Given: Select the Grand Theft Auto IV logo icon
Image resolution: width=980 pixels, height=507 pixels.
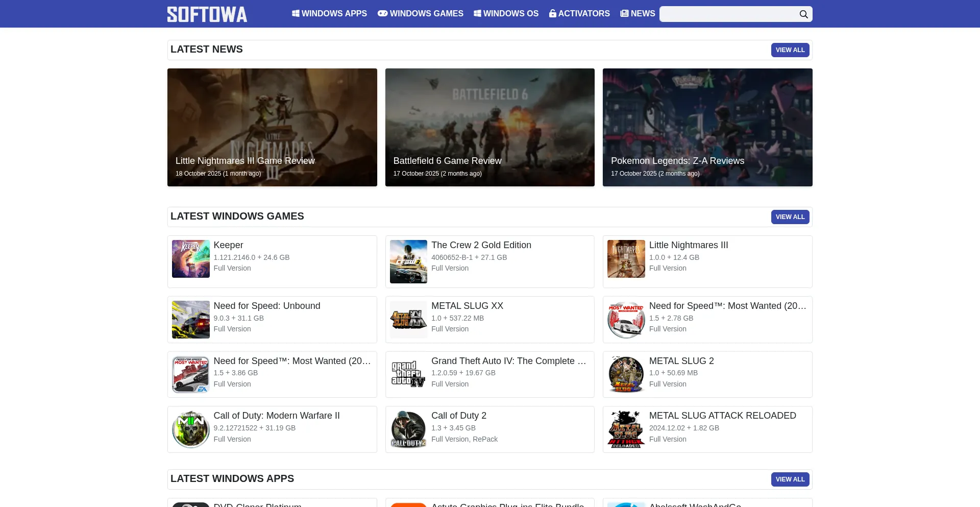Looking at the screenshot, I should coord(408,374).
